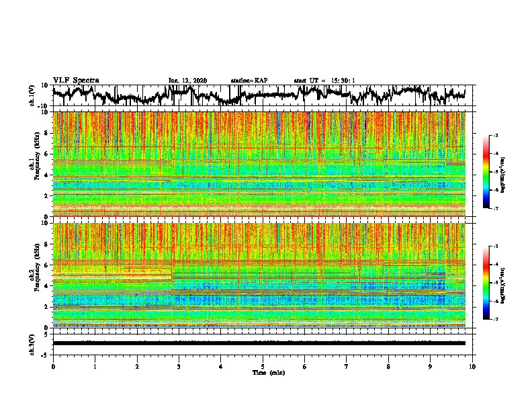Click the log(PSD) label beside ch.1 color scale
The height and width of the screenshot is (411, 532).
[x=503, y=175]
